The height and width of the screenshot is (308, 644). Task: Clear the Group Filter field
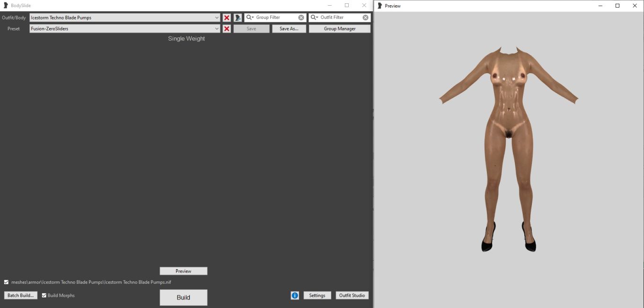point(301,18)
